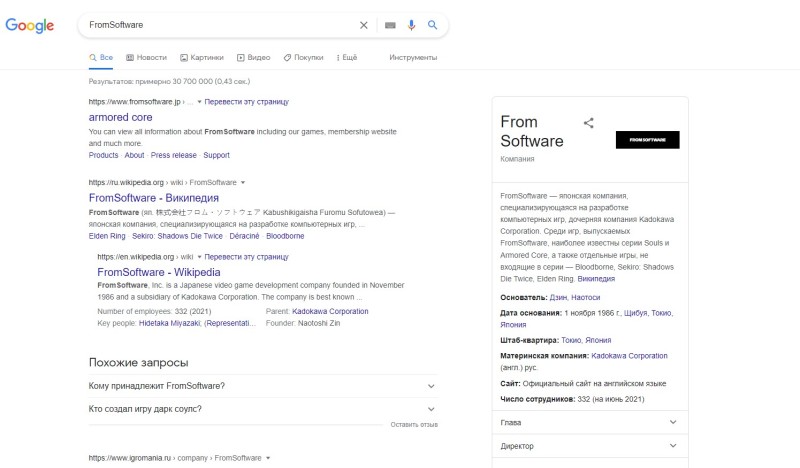Clear the search box with the X icon

click(x=363, y=25)
